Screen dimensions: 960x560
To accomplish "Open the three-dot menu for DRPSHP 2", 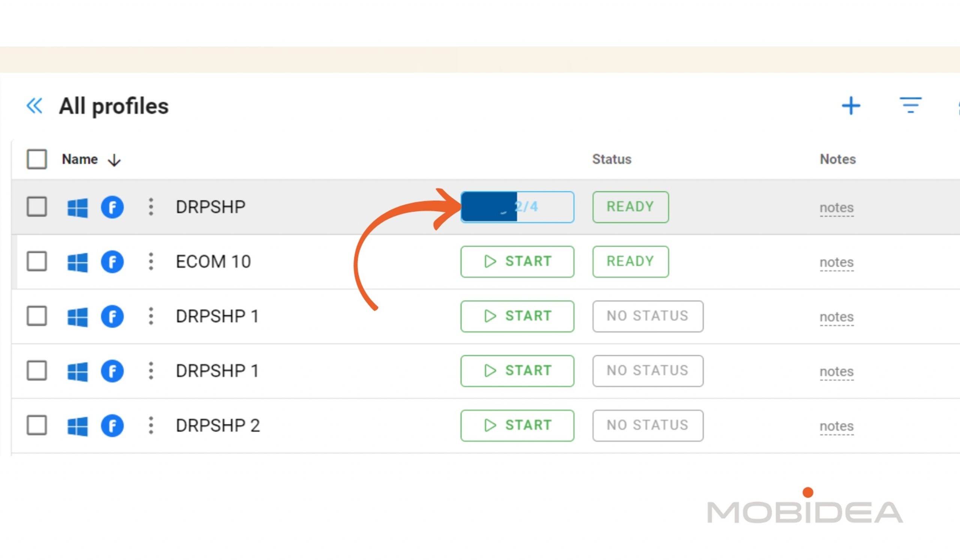I will click(151, 425).
